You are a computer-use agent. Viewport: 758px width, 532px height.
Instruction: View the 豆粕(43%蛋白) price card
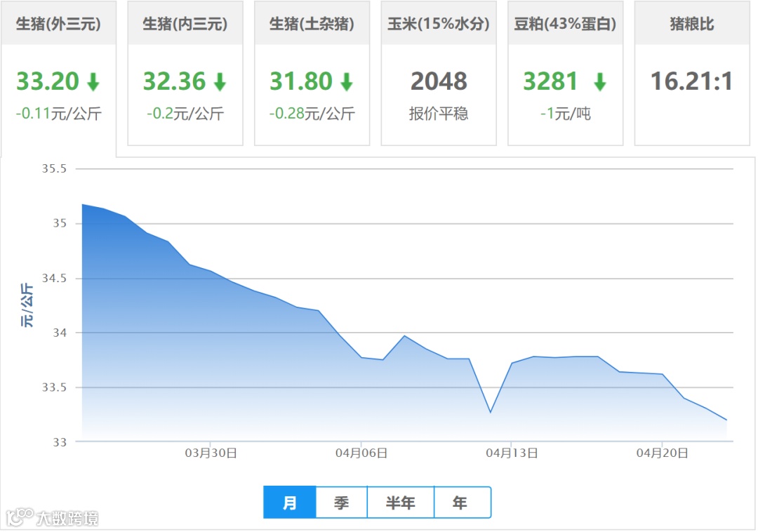tap(565, 72)
